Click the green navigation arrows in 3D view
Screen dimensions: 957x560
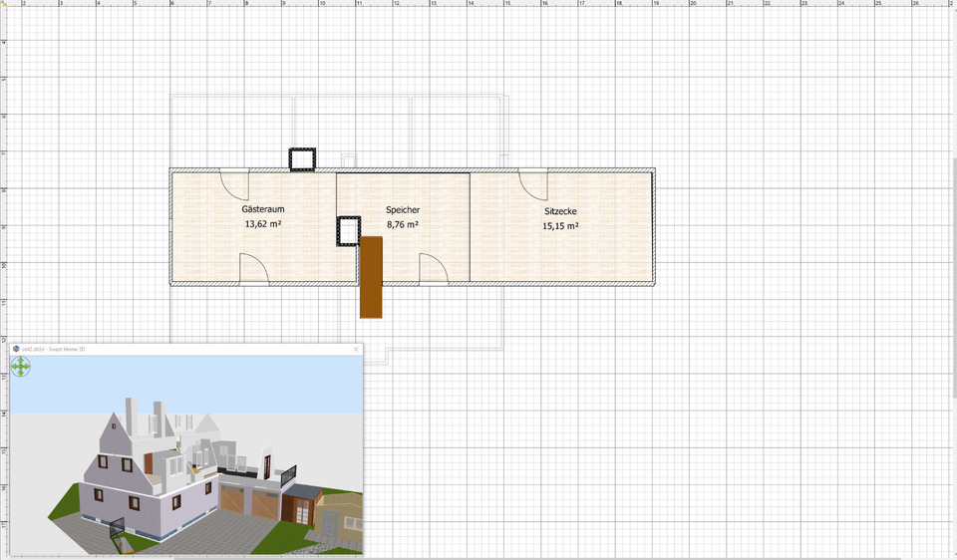pyautogui.click(x=20, y=367)
